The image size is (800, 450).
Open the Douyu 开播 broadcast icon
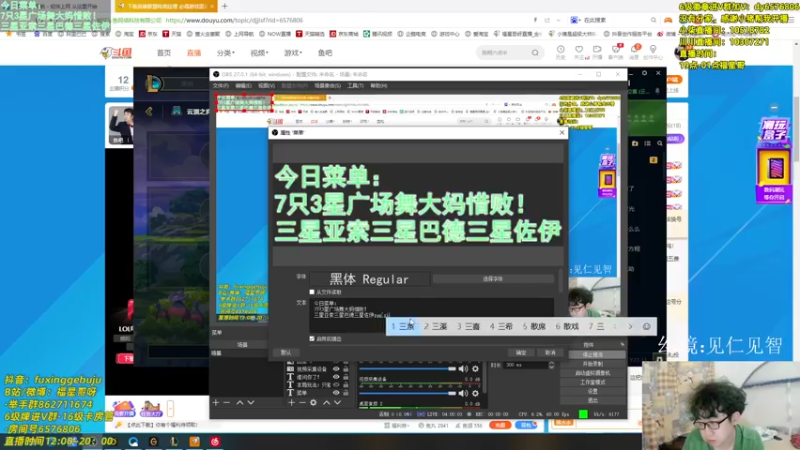tap(597, 52)
